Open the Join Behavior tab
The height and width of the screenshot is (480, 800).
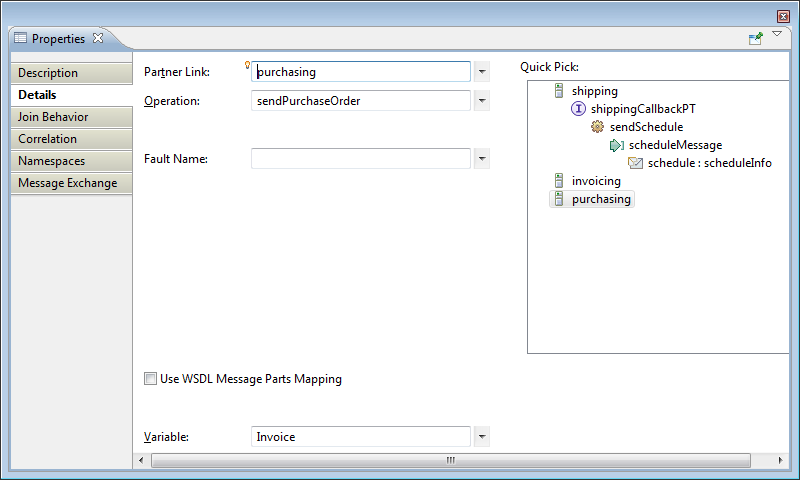click(70, 117)
